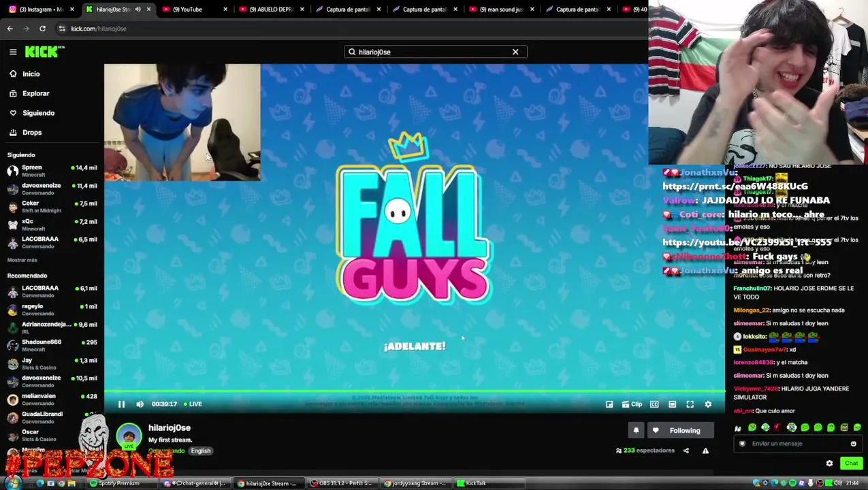The height and width of the screenshot is (490, 868).
Task: Click the notification bell for hilarioj0se
Action: pyautogui.click(x=636, y=430)
